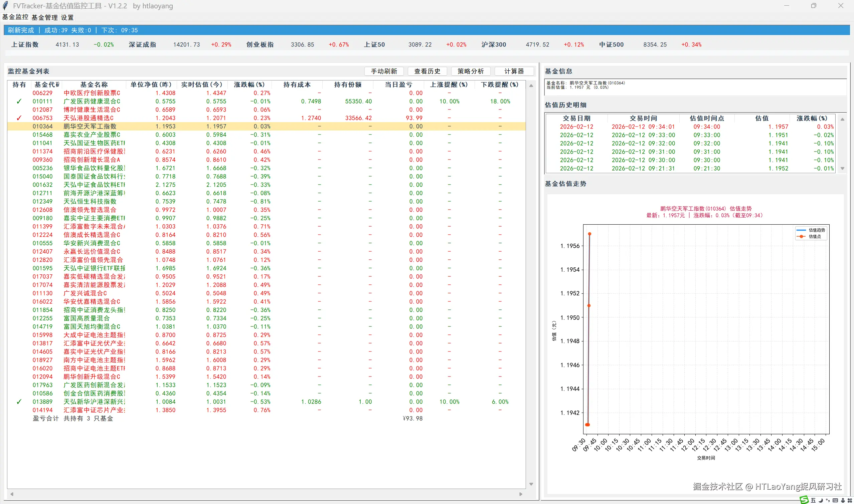Click the IME user account icon
Image resolution: width=854 pixels, height=504 pixels.
tap(843, 501)
